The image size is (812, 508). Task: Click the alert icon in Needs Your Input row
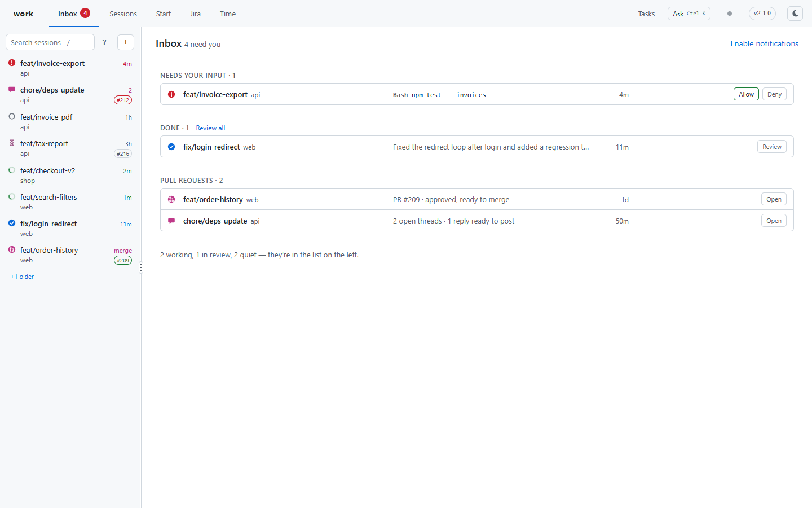171,94
